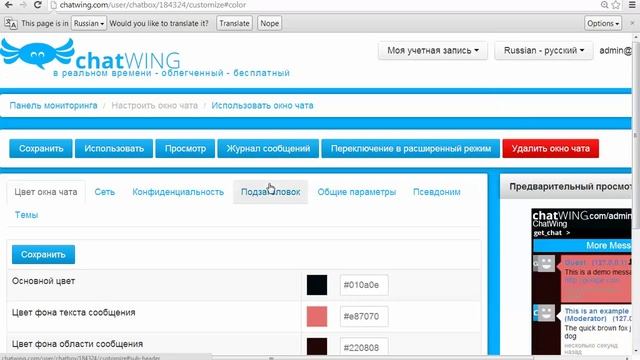Click the Основной цвет label
The height and width of the screenshot is (360, 640).
[43, 281]
